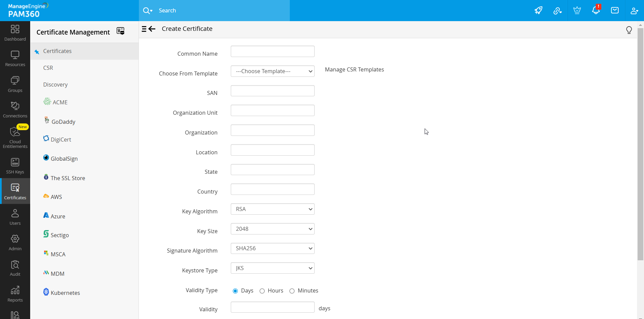Image resolution: width=644 pixels, height=319 pixels.
Task: Click the Manage CSR Templates link
Action: (x=354, y=69)
